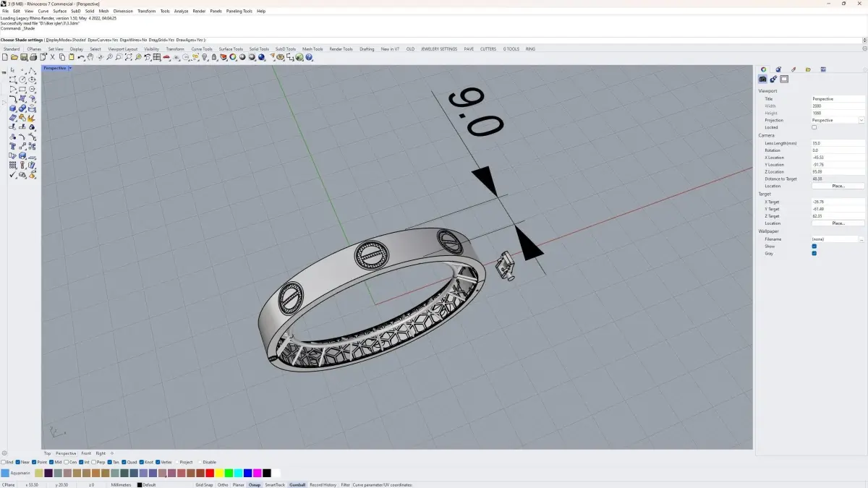The image size is (868, 488).
Task: Click Record History in status bar
Action: [x=323, y=485]
